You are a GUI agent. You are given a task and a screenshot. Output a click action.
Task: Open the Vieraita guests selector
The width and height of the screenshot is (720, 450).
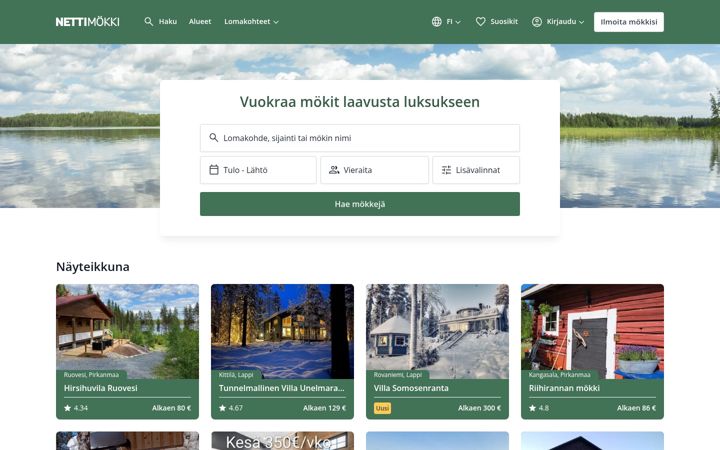(374, 170)
